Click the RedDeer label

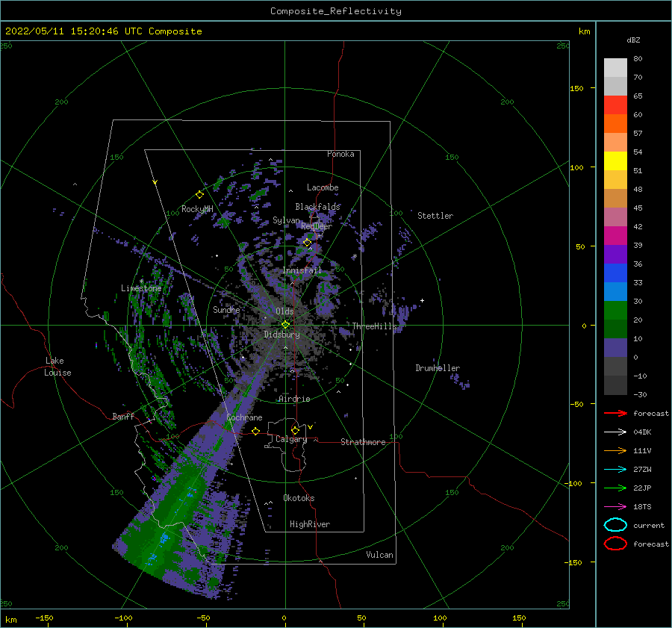(x=317, y=226)
